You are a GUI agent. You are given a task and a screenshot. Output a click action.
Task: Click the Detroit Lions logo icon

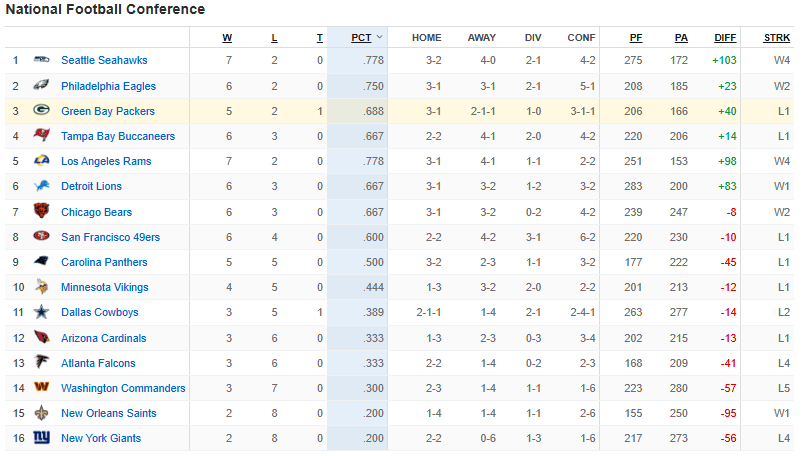(x=41, y=186)
